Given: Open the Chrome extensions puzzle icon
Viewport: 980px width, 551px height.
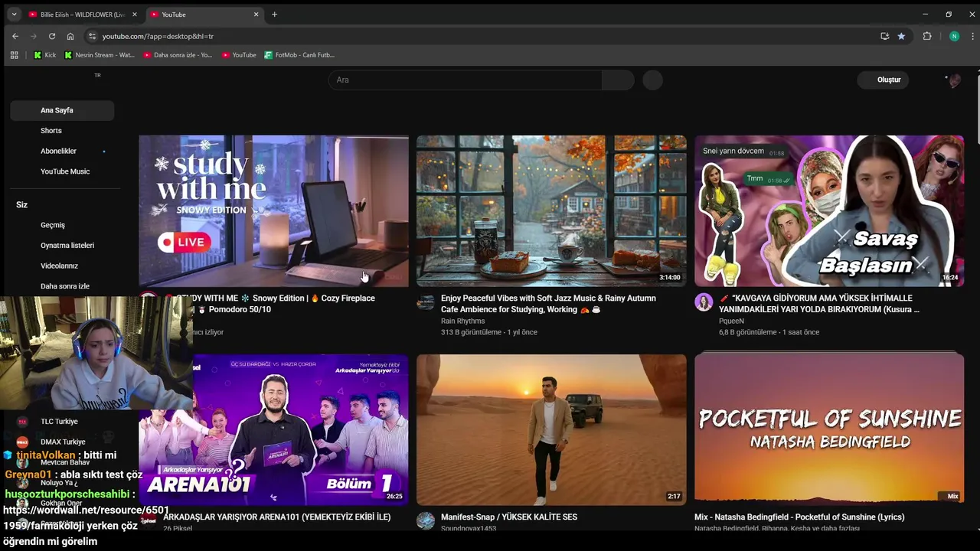Looking at the screenshot, I should [x=927, y=36].
